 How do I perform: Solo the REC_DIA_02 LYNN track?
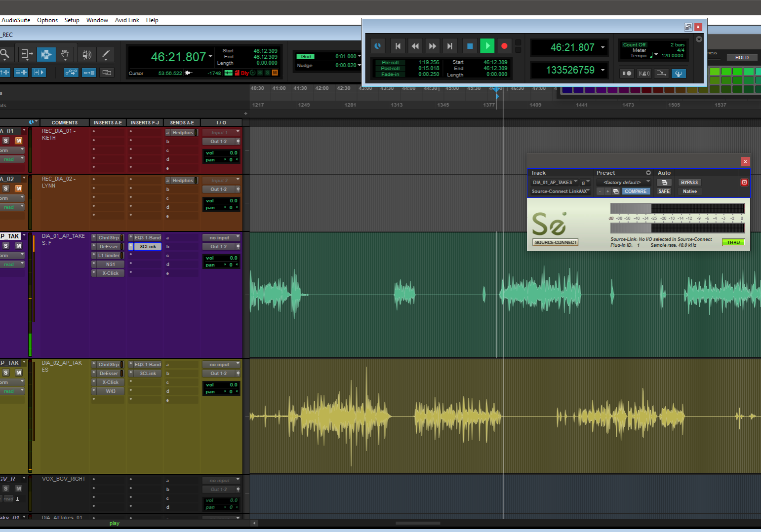(x=6, y=189)
